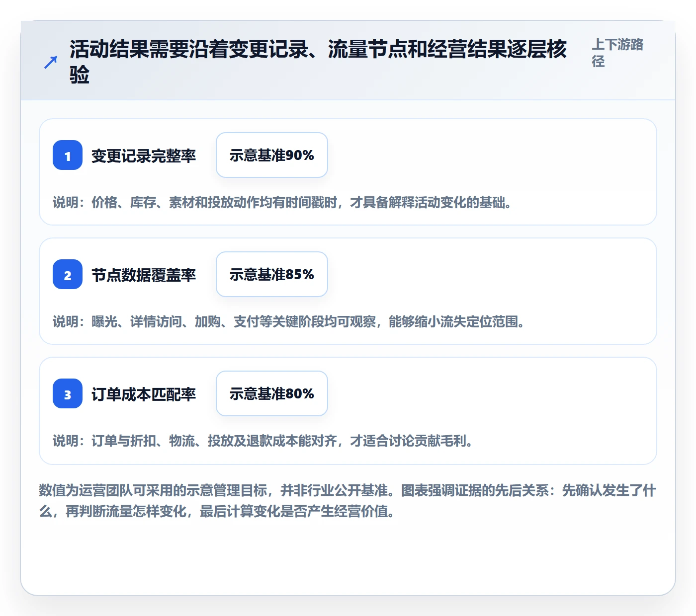The height and width of the screenshot is (616, 696).
Task: Click the footnote starting 数值为运营团队
Action: coord(348,501)
